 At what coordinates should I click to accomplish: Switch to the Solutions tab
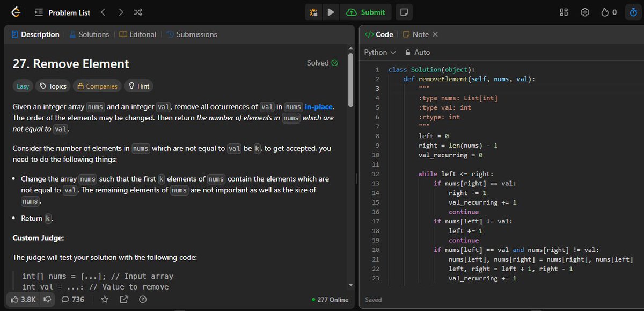point(89,34)
